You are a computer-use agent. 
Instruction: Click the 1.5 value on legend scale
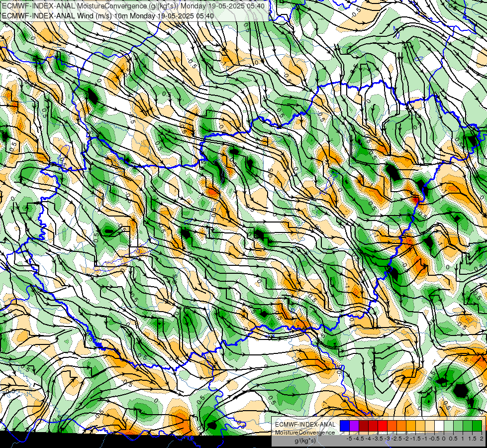coord(472,439)
